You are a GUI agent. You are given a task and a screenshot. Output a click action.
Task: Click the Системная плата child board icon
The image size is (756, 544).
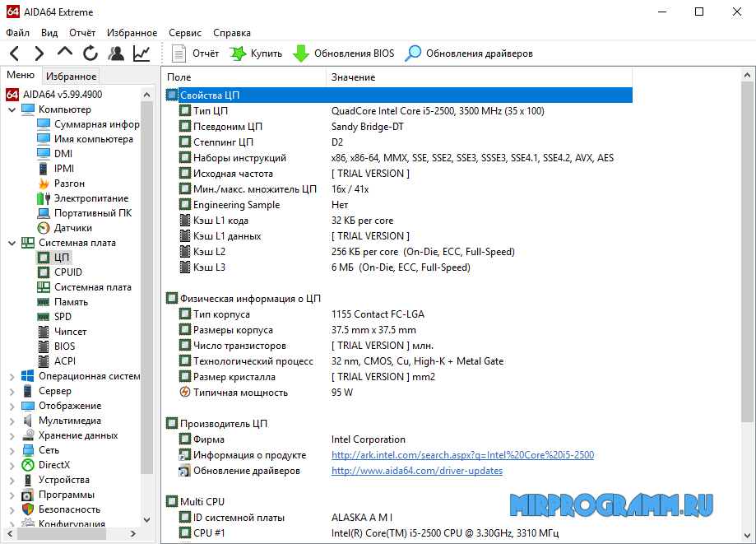pos(44,287)
